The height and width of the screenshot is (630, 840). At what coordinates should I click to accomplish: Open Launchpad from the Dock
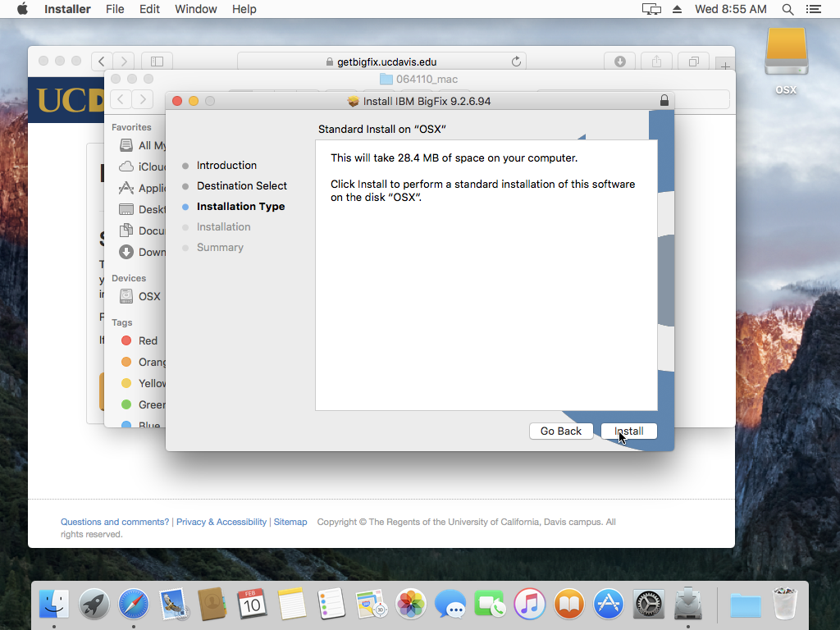click(x=94, y=605)
